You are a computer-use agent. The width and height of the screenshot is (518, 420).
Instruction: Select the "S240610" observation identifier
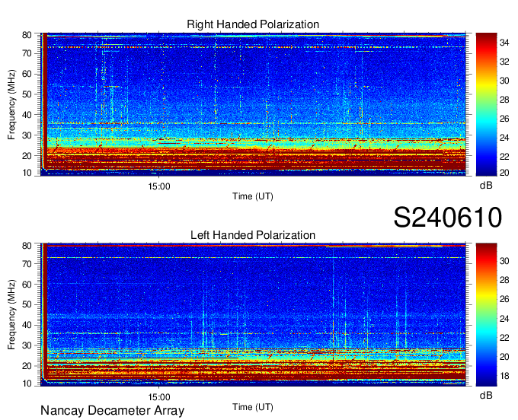tap(448, 218)
